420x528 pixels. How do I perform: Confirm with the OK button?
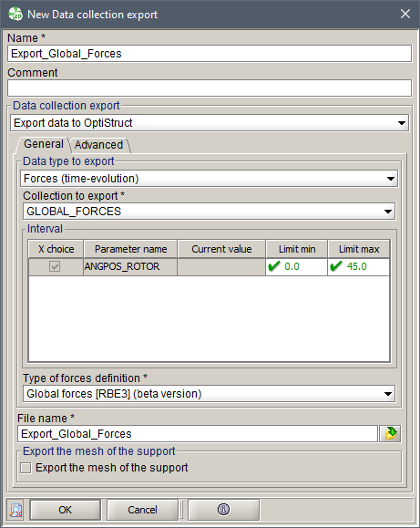click(x=66, y=510)
